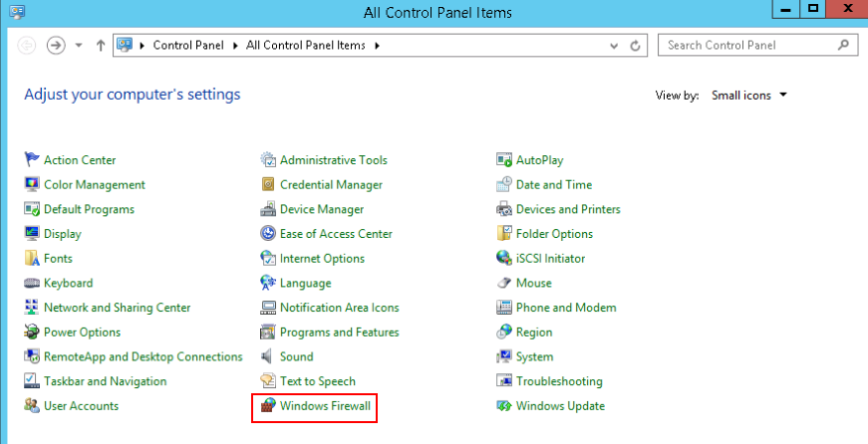Click the RemoteApp and Desktop Connections icon
Image resolution: width=868 pixels, height=444 pixels.
tap(32, 356)
